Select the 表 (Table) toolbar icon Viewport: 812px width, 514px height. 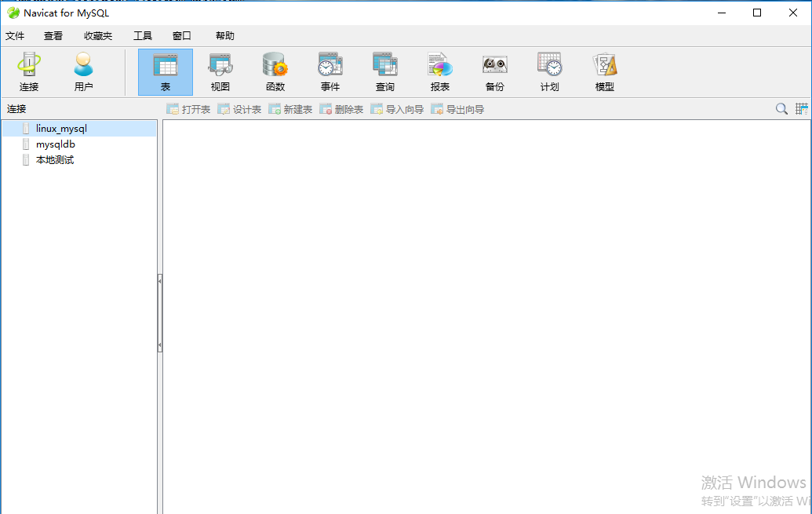[166, 71]
